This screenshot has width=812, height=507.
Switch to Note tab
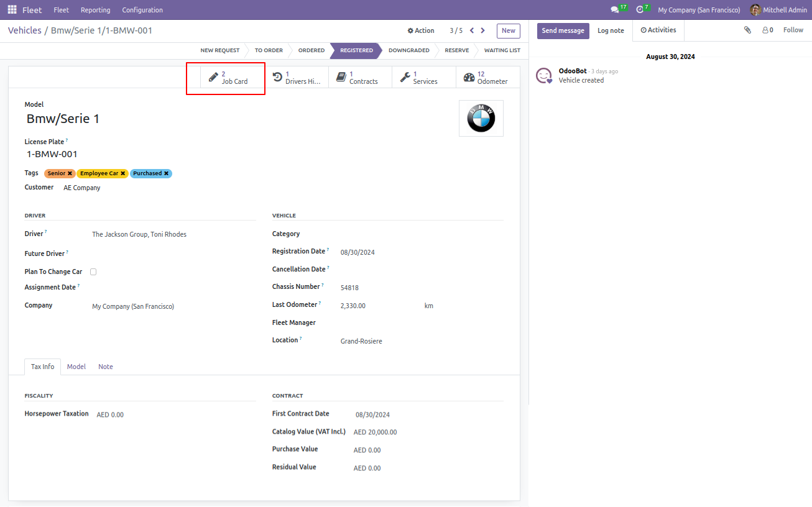tap(106, 367)
